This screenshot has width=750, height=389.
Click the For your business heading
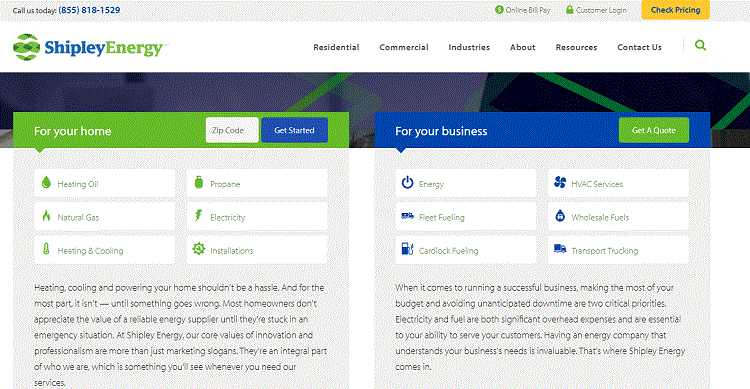pyautogui.click(x=441, y=131)
